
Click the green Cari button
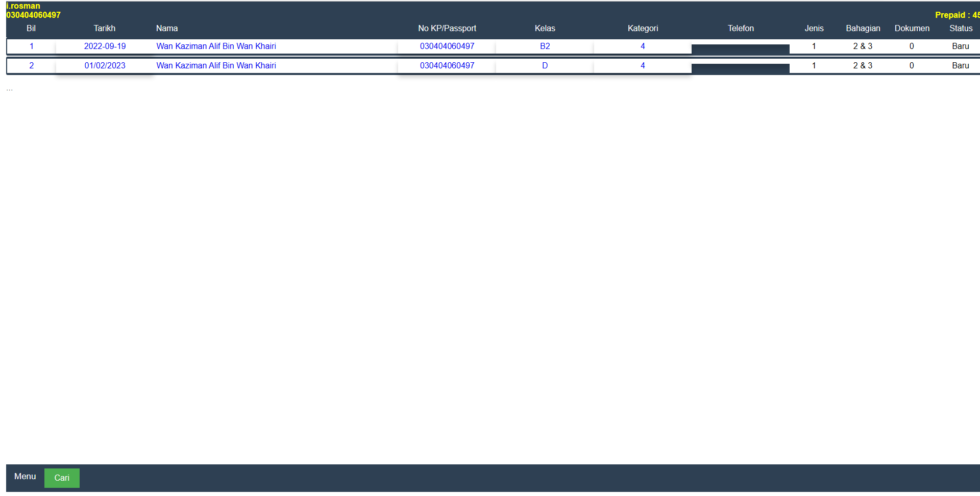pos(62,478)
